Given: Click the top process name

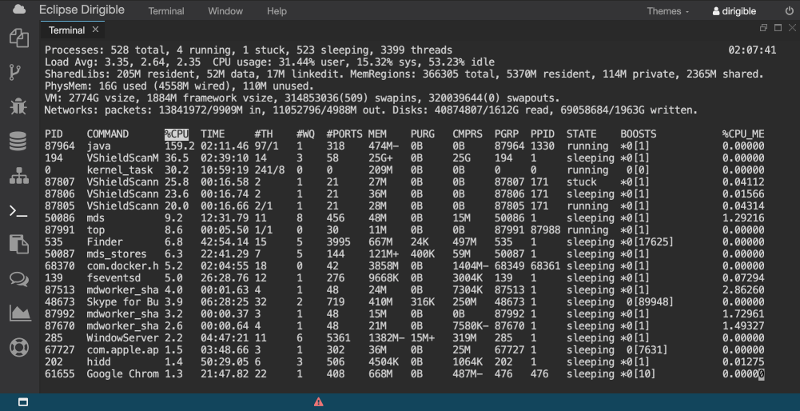Looking at the screenshot, I should tap(95, 230).
